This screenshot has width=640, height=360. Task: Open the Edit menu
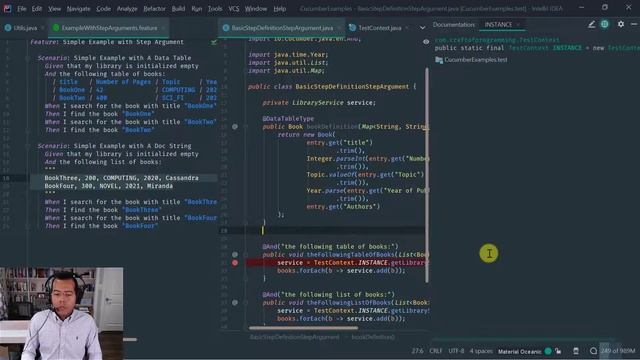pyautogui.click(x=37, y=9)
